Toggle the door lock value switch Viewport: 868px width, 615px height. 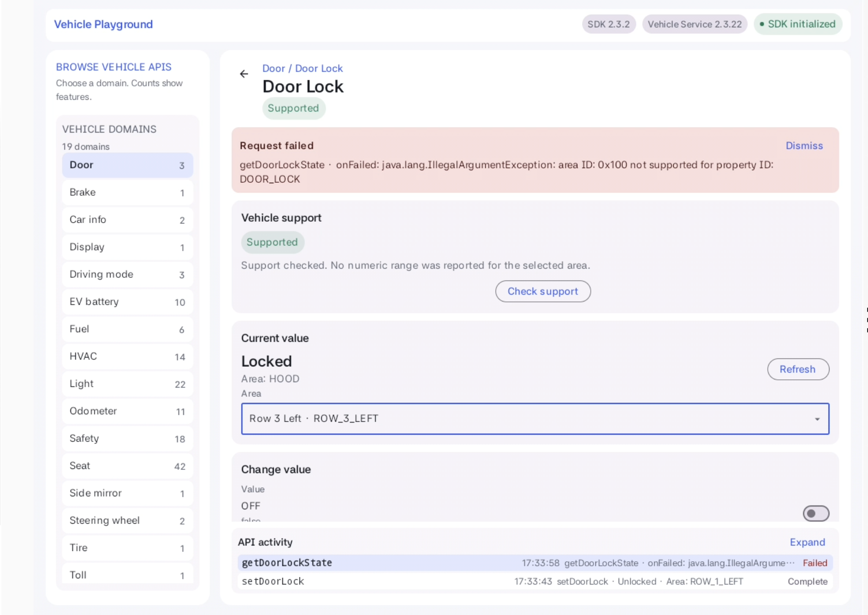(816, 513)
